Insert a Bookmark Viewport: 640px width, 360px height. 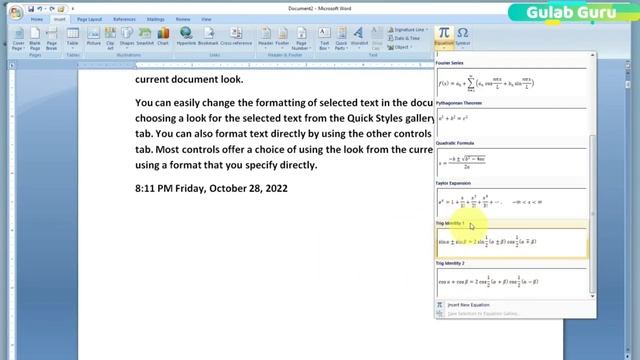pyautogui.click(x=208, y=37)
